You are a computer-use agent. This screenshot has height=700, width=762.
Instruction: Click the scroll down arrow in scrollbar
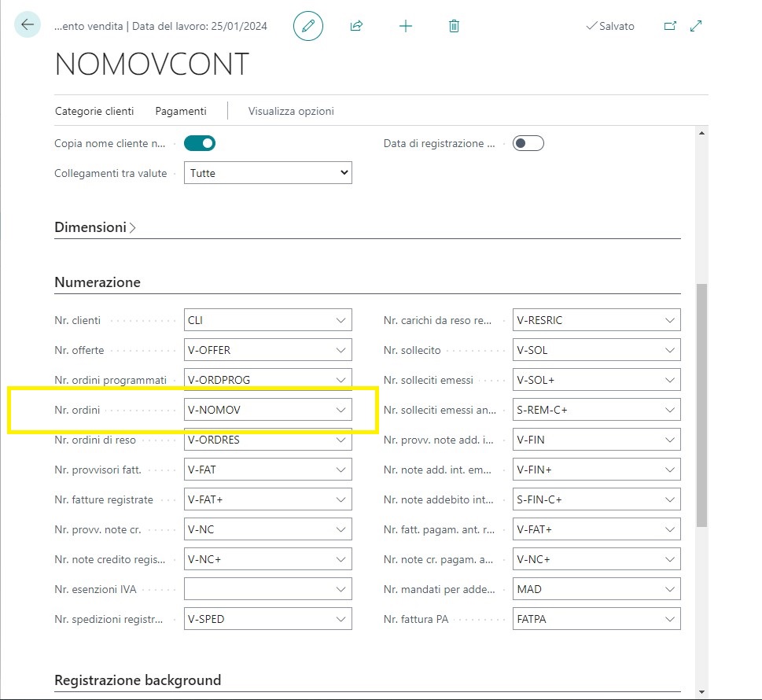pos(701,692)
